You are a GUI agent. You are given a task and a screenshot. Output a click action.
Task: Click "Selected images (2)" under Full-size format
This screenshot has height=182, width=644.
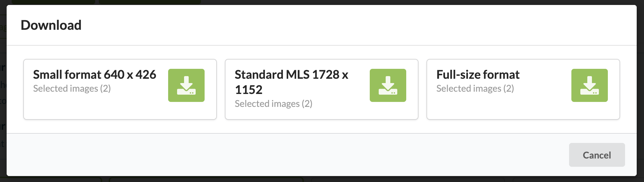click(475, 89)
